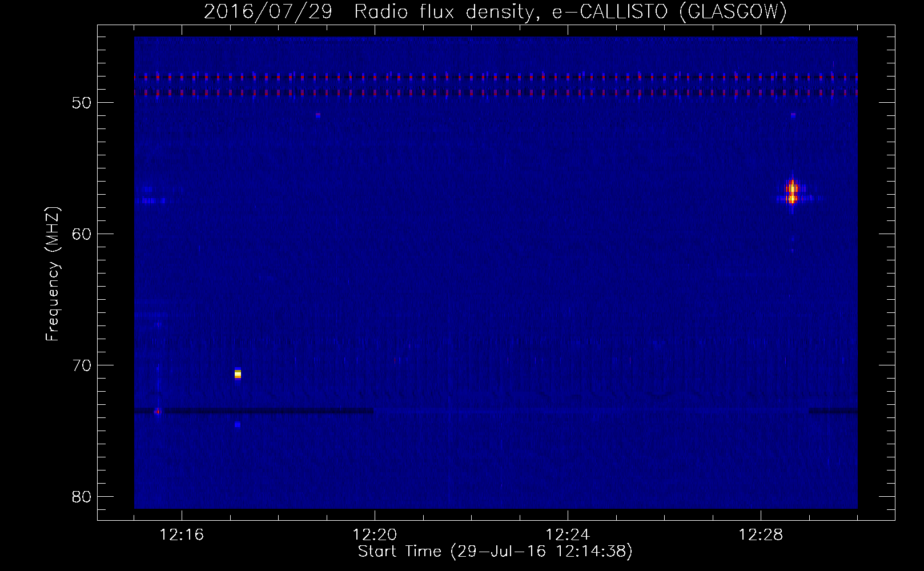Image resolution: width=924 pixels, height=571 pixels.
Task: Click the 12:16 time tick label
Action: (182, 535)
